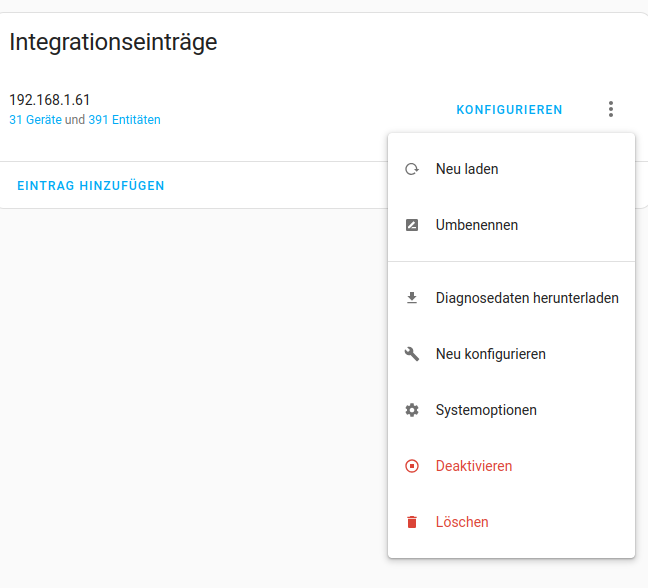Select "Neu laden" from menu
This screenshot has height=588, width=648.
click(x=511, y=169)
